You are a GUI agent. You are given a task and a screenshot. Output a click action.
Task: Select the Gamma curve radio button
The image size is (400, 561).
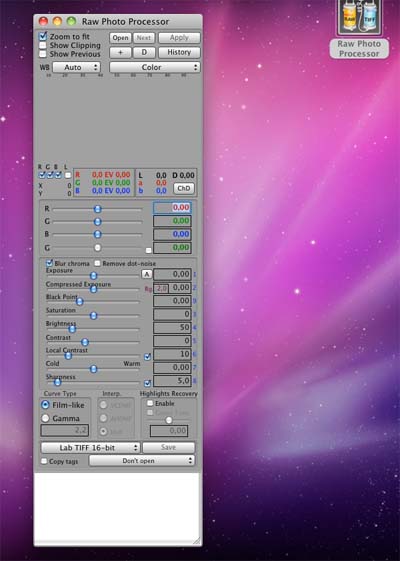click(x=45, y=418)
